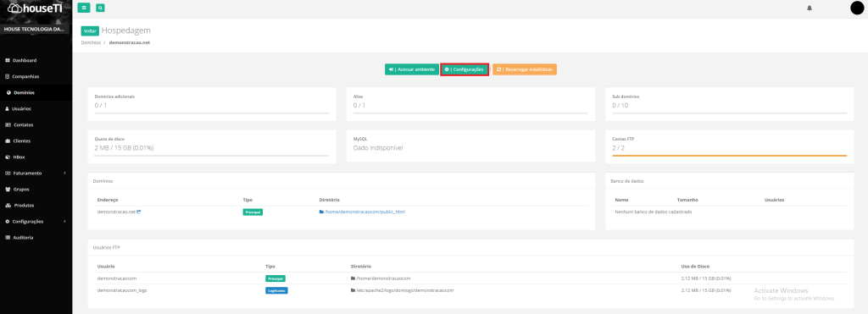Image resolution: width=868 pixels, height=314 pixels.
Task: Open external link icon beside demonstracao.net
Action: pos(139,212)
